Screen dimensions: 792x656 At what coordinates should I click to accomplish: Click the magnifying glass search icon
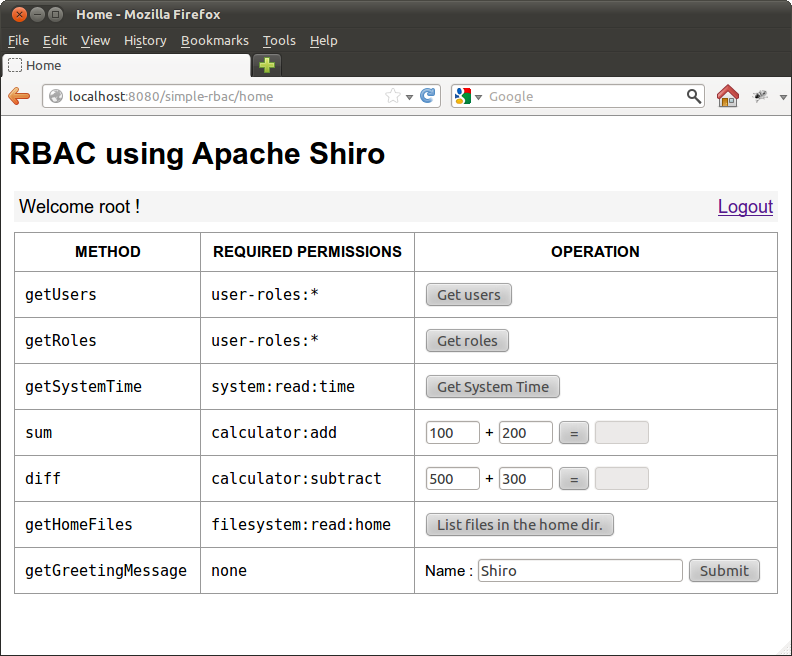pyautogui.click(x=694, y=96)
